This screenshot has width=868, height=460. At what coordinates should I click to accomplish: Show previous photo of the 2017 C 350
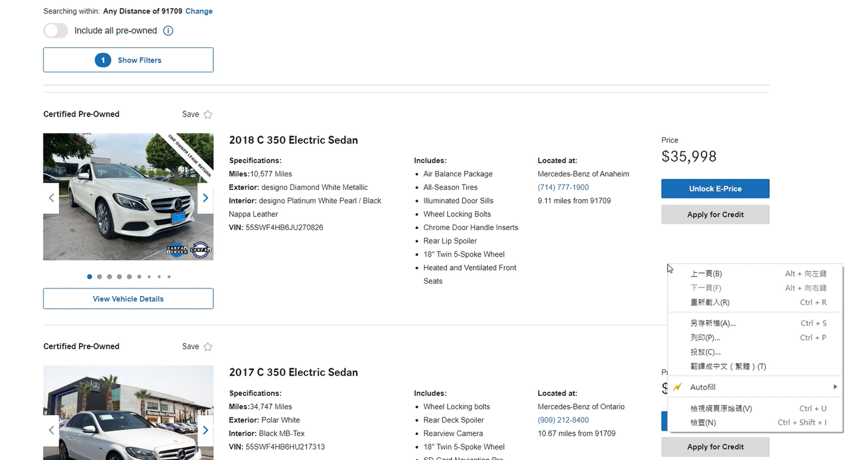click(52, 430)
